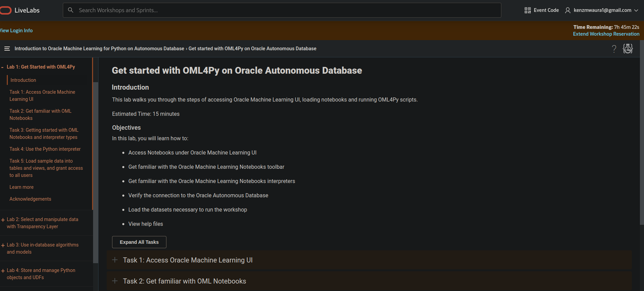Select Task 4 Use the Python interpreter
The image size is (644, 291).
(x=45, y=149)
